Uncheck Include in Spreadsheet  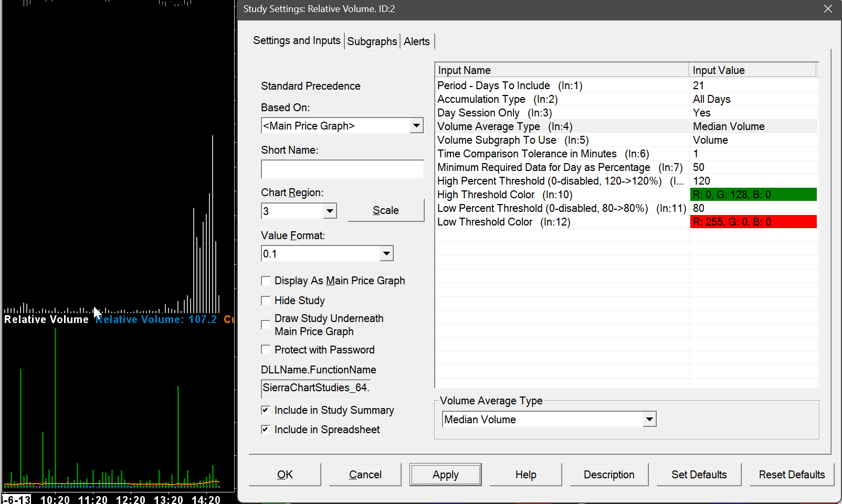pyautogui.click(x=266, y=430)
